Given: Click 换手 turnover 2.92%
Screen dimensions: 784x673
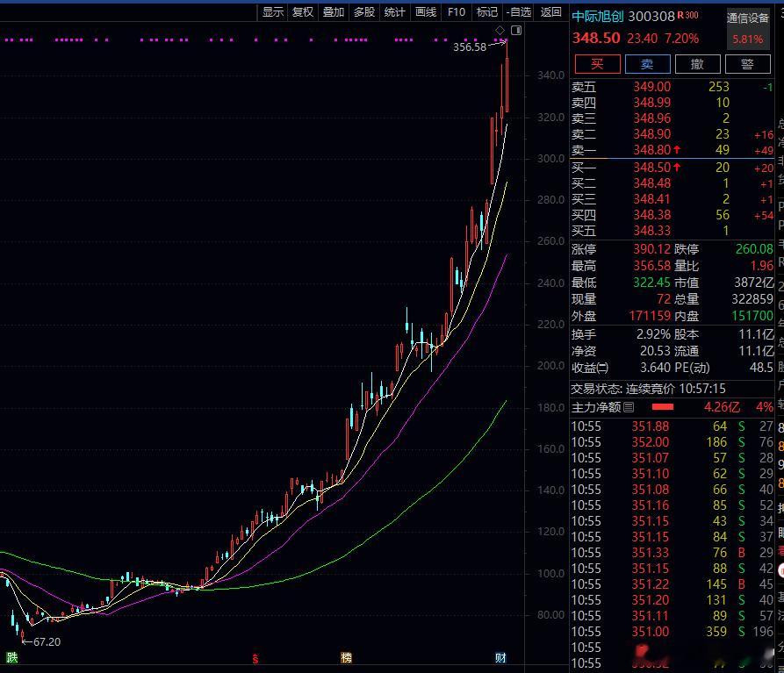Looking at the screenshot, I should tap(653, 334).
